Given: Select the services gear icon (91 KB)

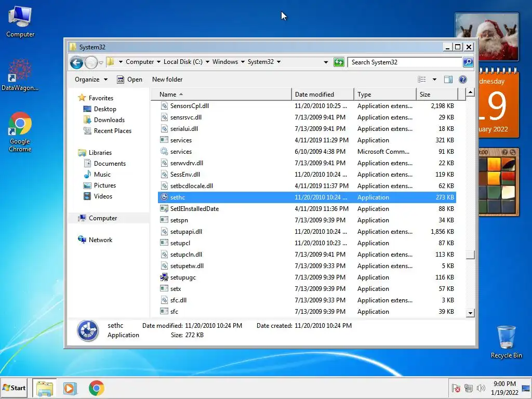Looking at the screenshot, I should coord(164,152).
